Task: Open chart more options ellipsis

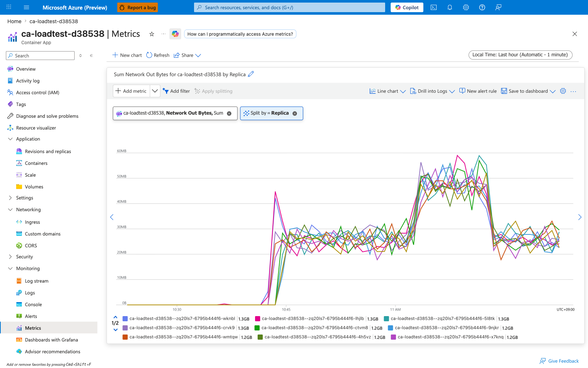Action: point(573,91)
